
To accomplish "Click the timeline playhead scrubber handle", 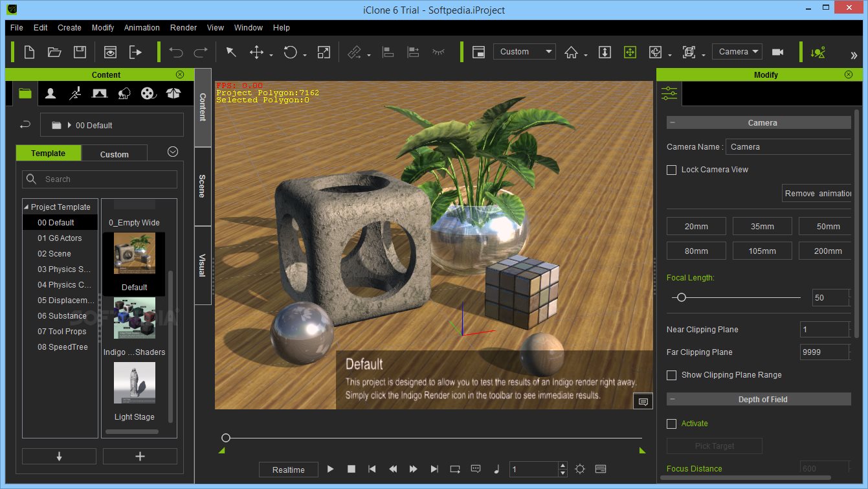I will point(226,438).
